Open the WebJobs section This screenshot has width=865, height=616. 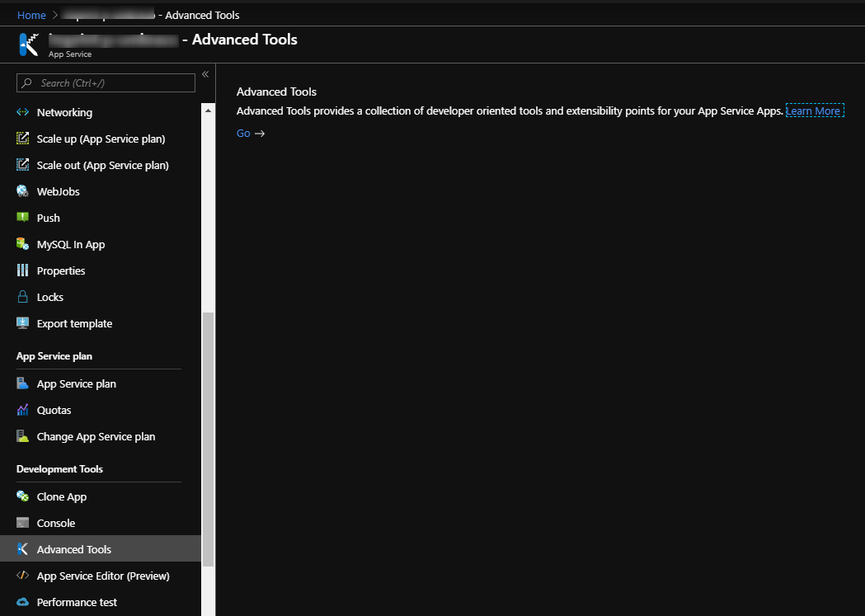(x=55, y=191)
